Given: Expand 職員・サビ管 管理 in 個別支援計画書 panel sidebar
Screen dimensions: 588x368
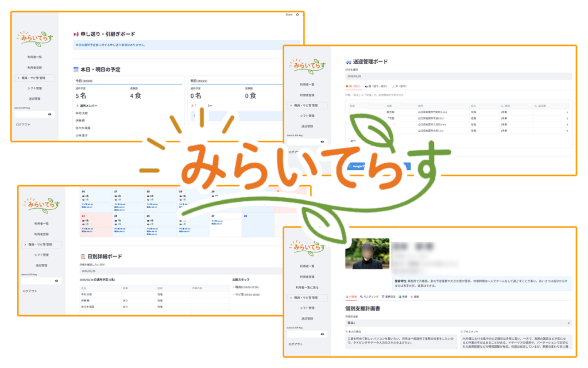Looking at the screenshot, I should coord(307,297).
